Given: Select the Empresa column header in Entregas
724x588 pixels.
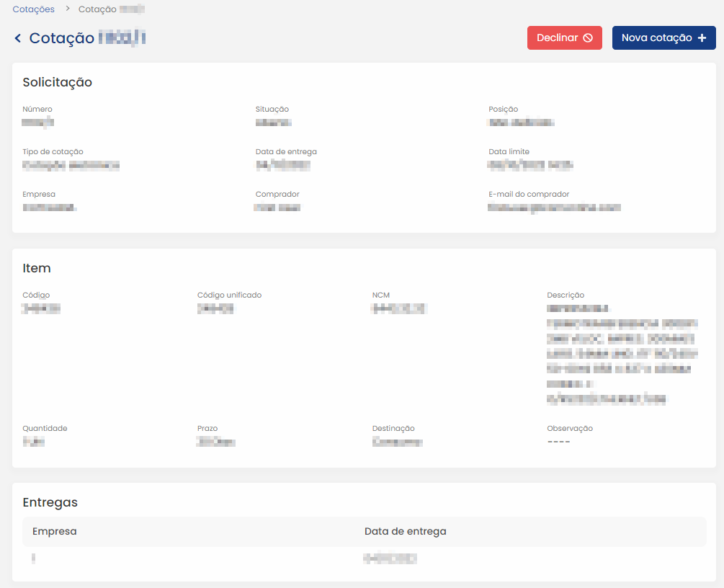Looking at the screenshot, I should 55,532.
